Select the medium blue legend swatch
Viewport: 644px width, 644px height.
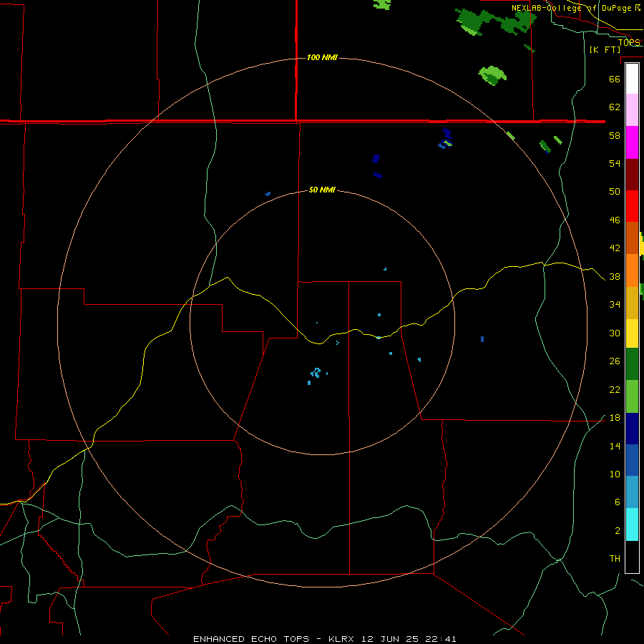pyautogui.click(x=632, y=460)
